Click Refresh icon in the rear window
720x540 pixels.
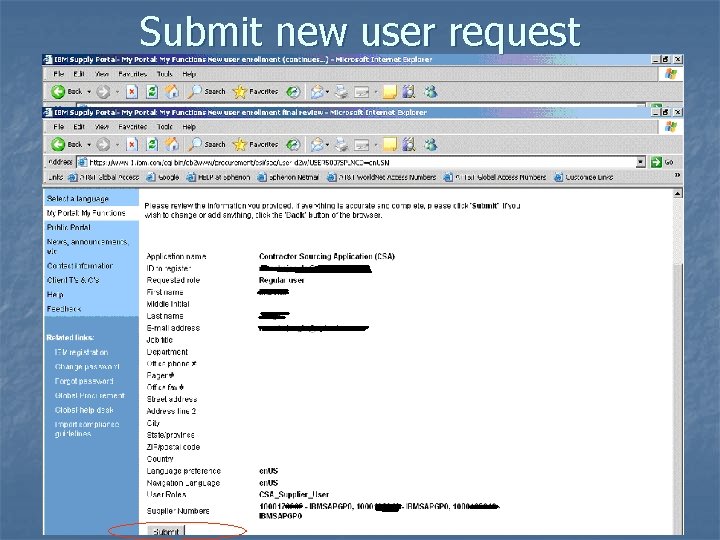152,92
